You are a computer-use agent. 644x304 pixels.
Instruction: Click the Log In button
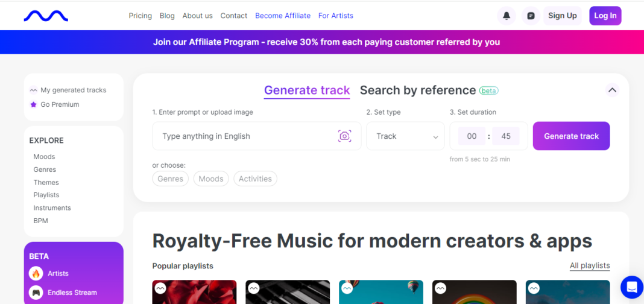tap(605, 16)
